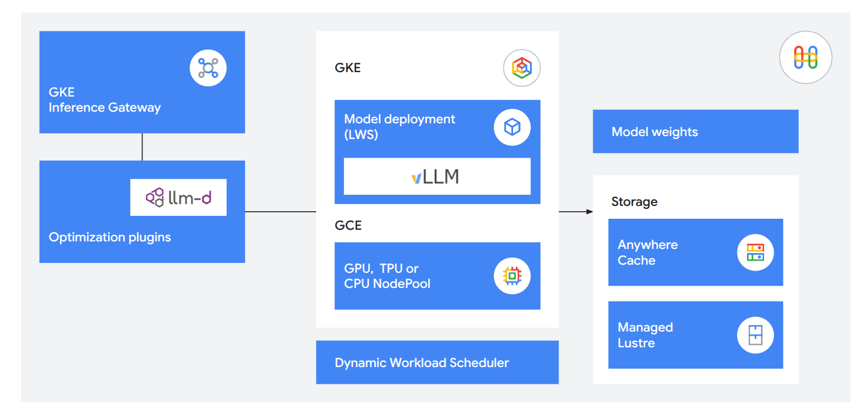The width and height of the screenshot is (868, 420).
Task: Click the Model deployment cube icon
Action: tap(511, 127)
